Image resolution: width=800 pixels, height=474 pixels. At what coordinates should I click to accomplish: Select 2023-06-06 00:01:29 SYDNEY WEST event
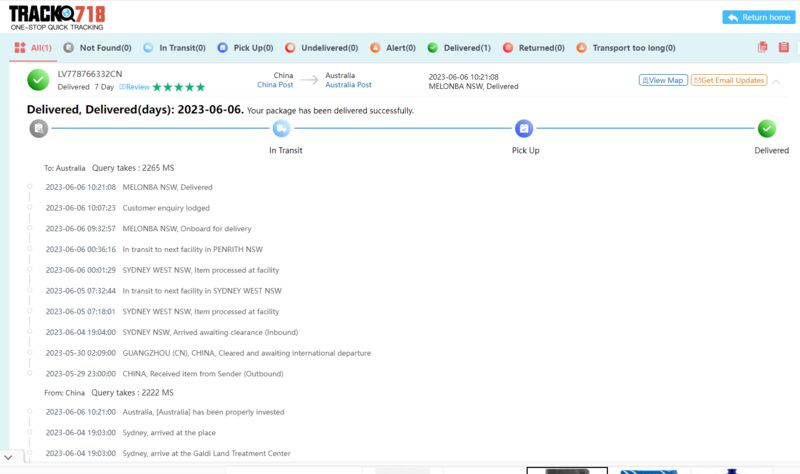coord(162,270)
